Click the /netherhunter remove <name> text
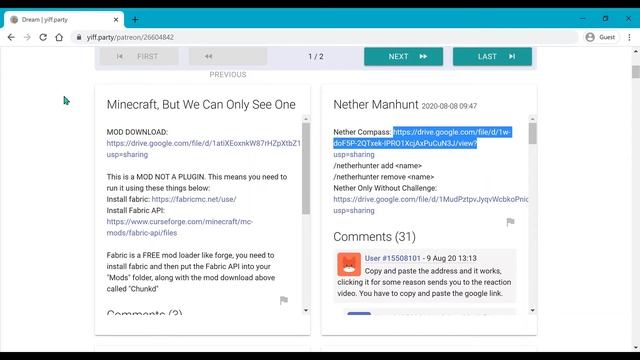 click(x=384, y=177)
